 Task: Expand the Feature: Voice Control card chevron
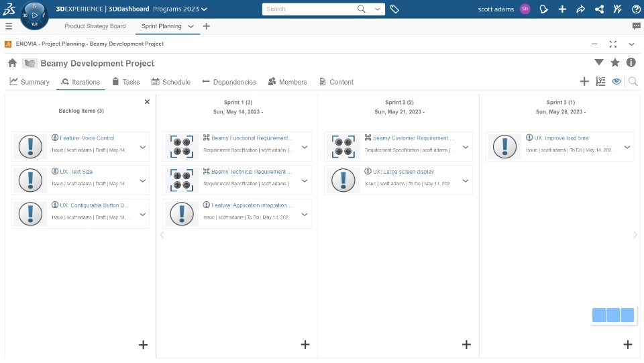(142, 147)
